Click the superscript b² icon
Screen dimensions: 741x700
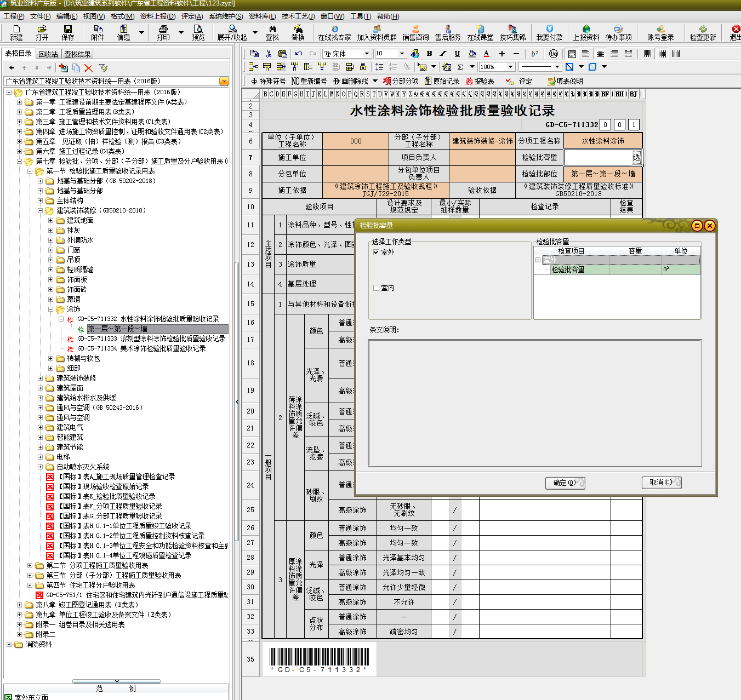tap(535, 53)
